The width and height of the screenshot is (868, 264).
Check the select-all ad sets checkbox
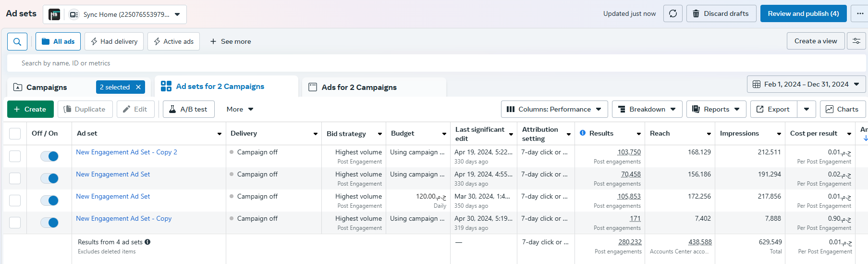pos(15,134)
